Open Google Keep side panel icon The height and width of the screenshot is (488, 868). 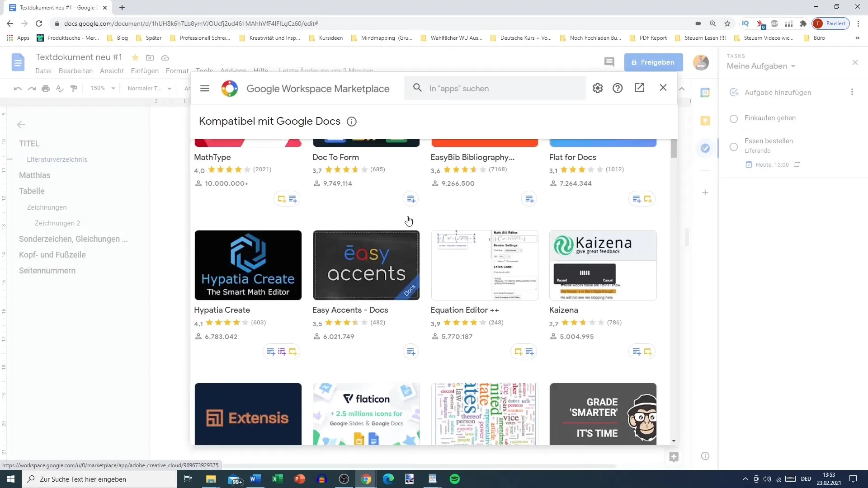[705, 121]
